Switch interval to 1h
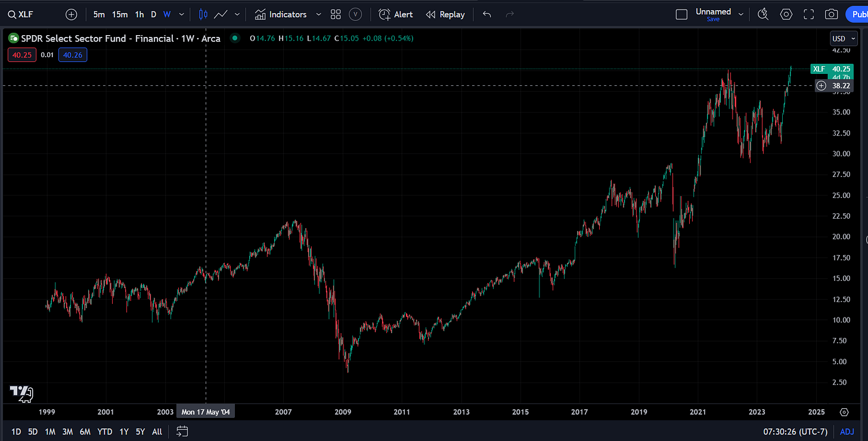Image resolution: width=868 pixels, height=441 pixels. coord(139,14)
